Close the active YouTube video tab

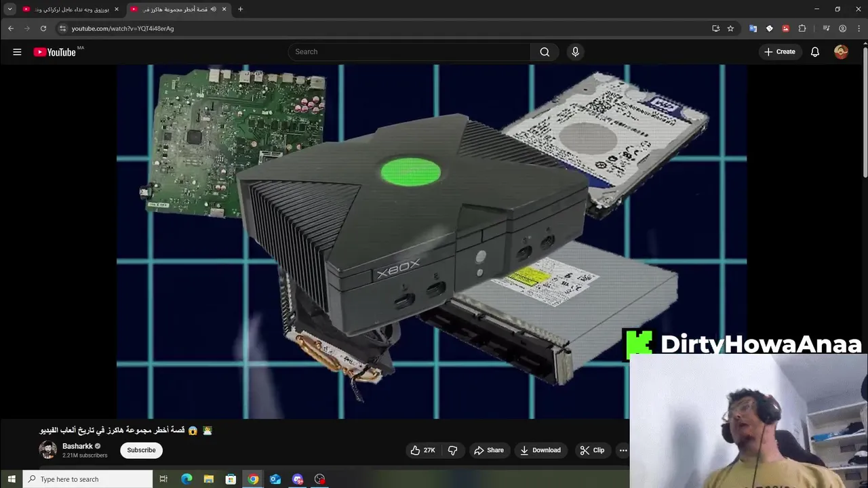(x=224, y=9)
